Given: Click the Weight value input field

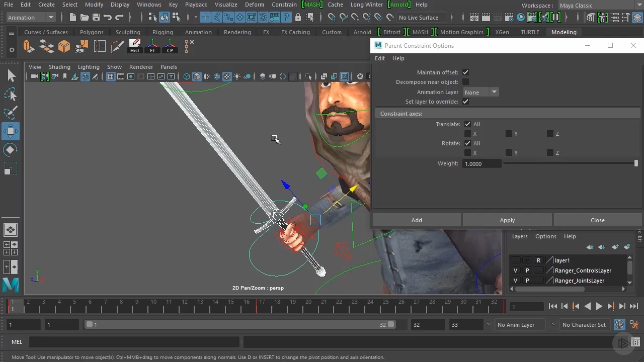Looking at the screenshot, I should point(482,164).
